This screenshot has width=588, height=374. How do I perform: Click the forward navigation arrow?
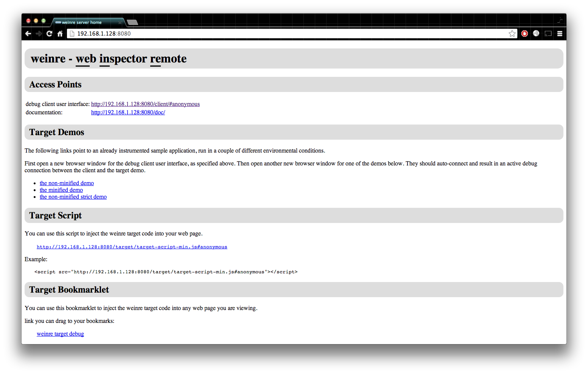pos(39,34)
